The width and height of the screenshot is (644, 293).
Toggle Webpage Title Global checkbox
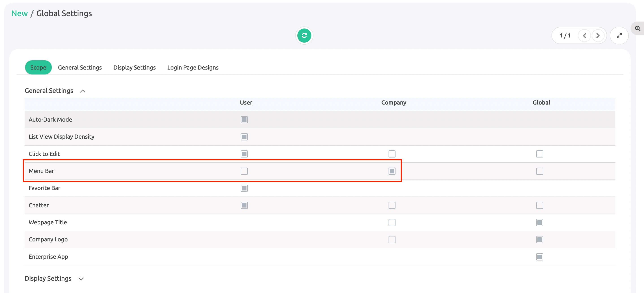point(540,222)
